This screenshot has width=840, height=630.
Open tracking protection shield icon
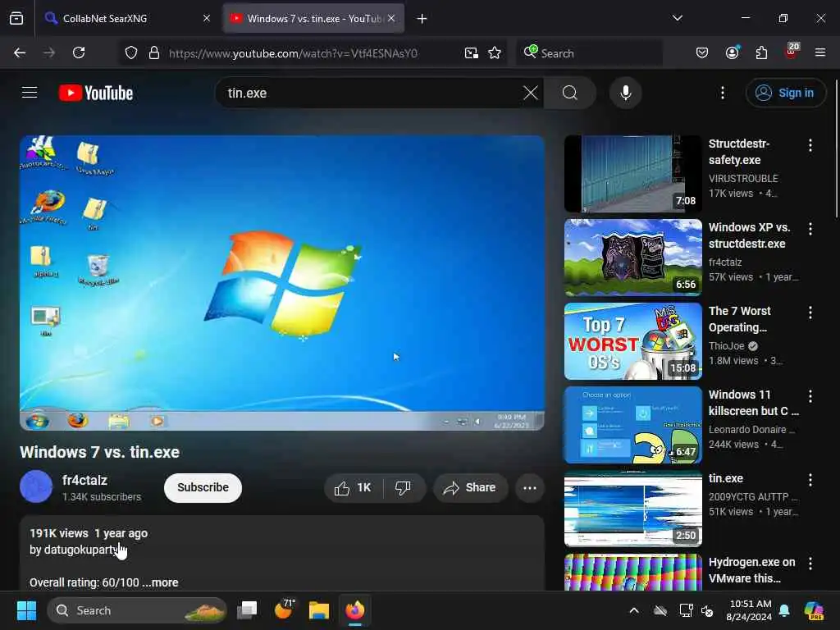[x=131, y=52]
